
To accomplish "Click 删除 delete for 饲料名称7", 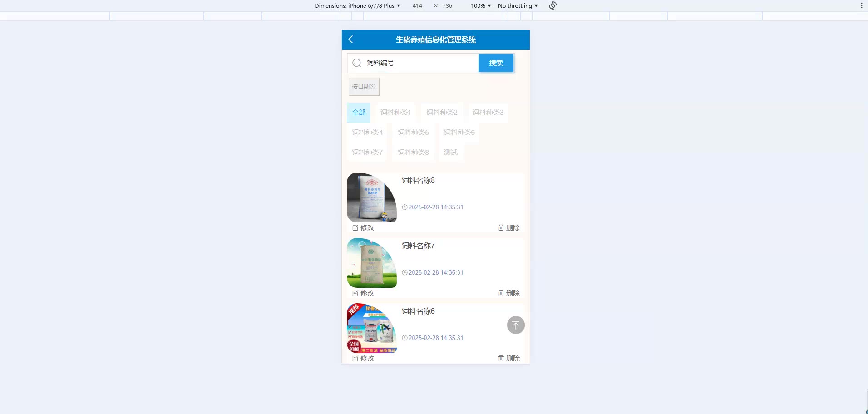I will click(509, 293).
